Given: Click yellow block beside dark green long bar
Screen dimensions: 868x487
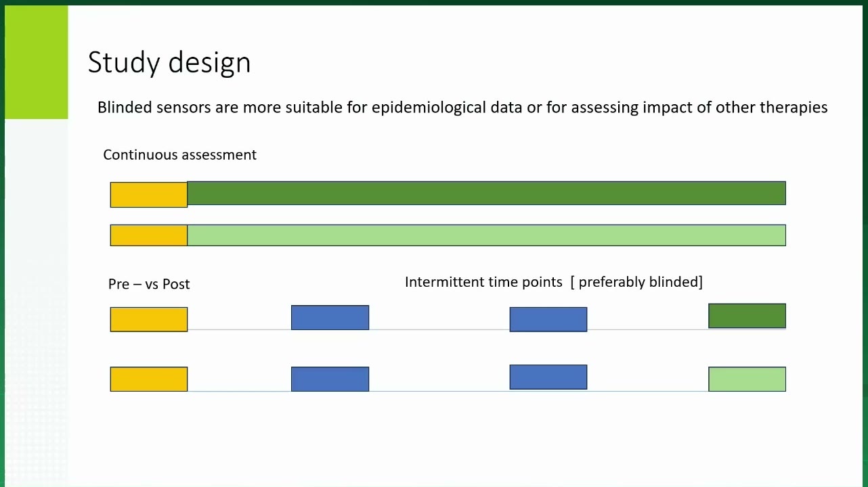Looking at the screenshot, I should click(x=149, y=194).
